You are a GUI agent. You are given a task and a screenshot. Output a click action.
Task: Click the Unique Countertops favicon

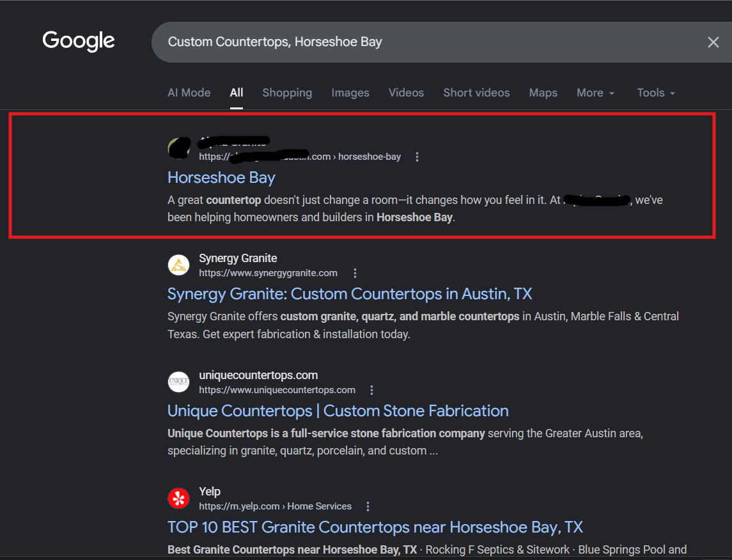click(179, 382)
